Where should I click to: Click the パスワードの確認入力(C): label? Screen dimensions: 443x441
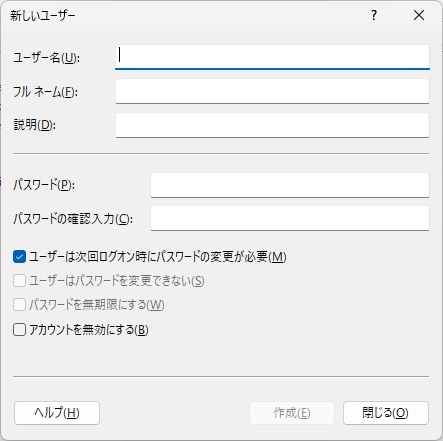click(x=73, y=219)
